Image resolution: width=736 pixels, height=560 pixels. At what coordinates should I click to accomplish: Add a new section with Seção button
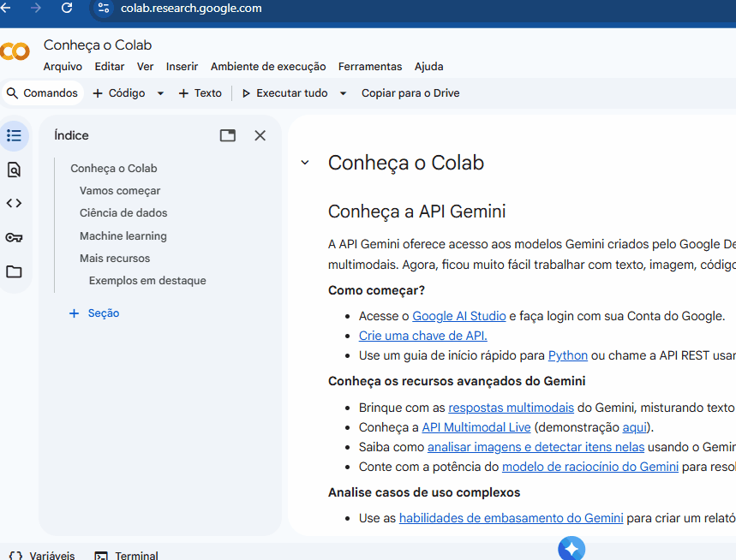click(93, 313)
